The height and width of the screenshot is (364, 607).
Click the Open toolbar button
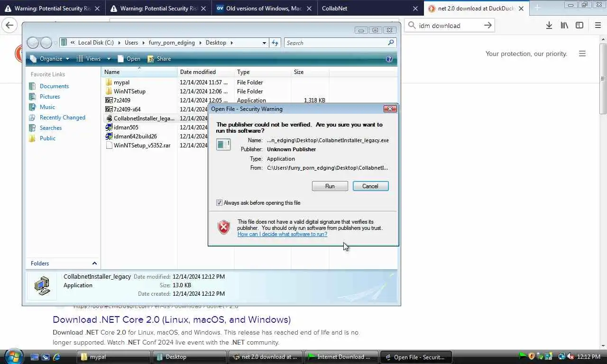click(129, 59)
